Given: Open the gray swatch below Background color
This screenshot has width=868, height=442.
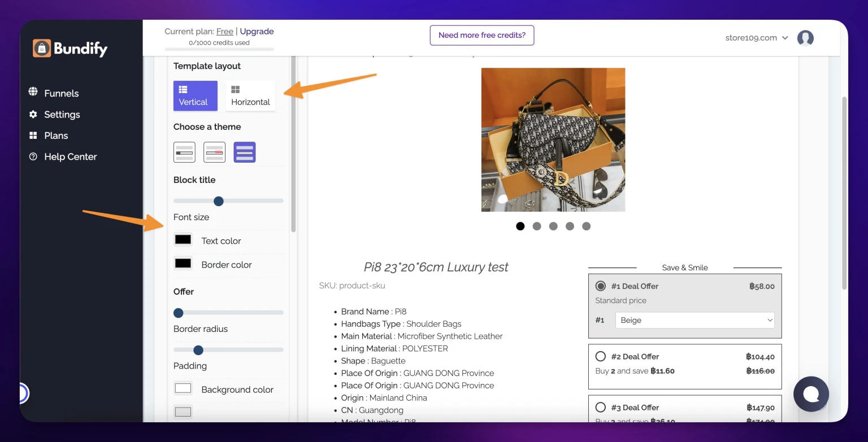Looking at the screenshot, I should pyautogui.click(x=183, y=412).
